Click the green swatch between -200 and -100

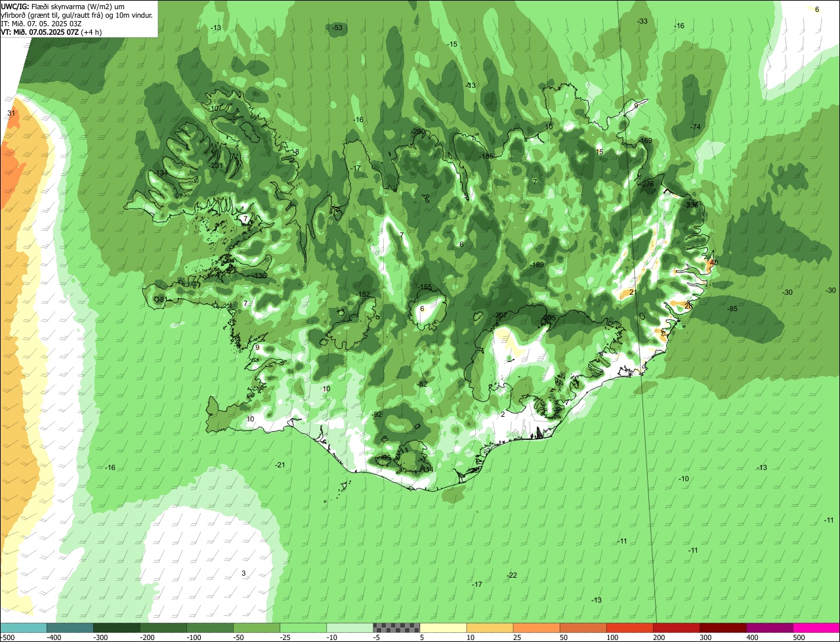[x=163, y=628]
